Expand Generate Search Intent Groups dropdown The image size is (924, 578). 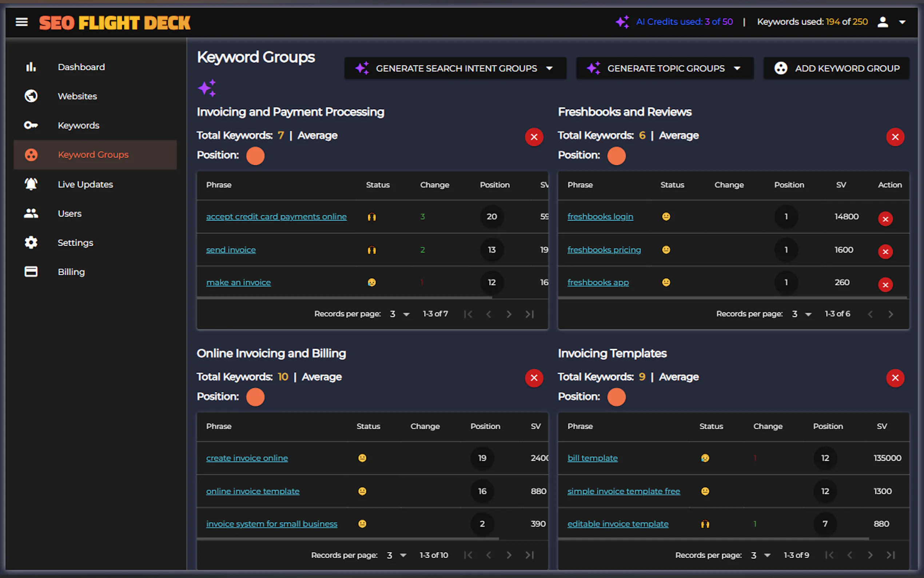(549, 68)
